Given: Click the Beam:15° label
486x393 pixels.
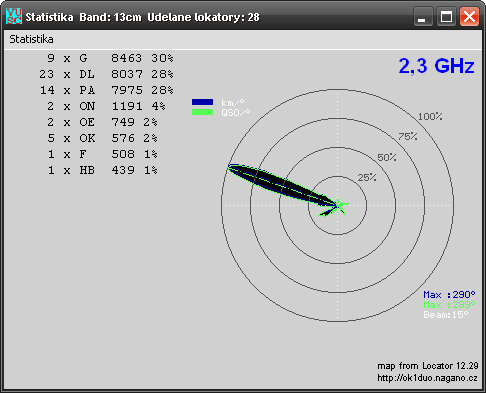Looking at the screenshot, I should (446, 315).
